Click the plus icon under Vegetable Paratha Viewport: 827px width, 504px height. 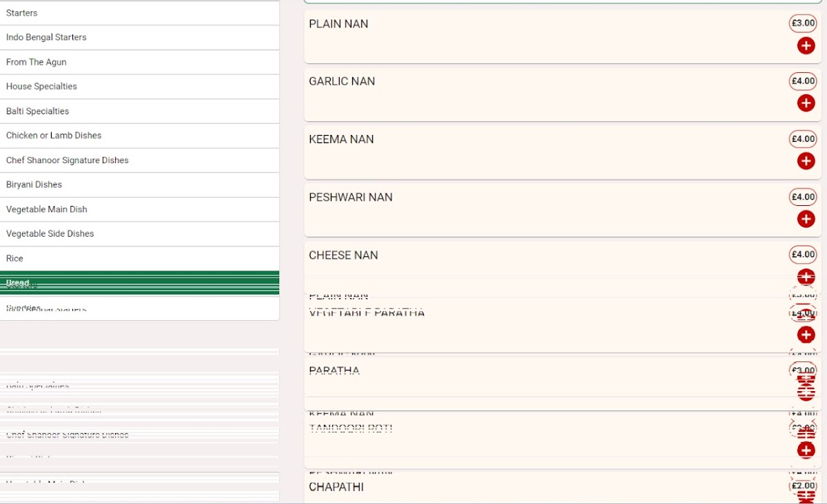click(806, 335)
